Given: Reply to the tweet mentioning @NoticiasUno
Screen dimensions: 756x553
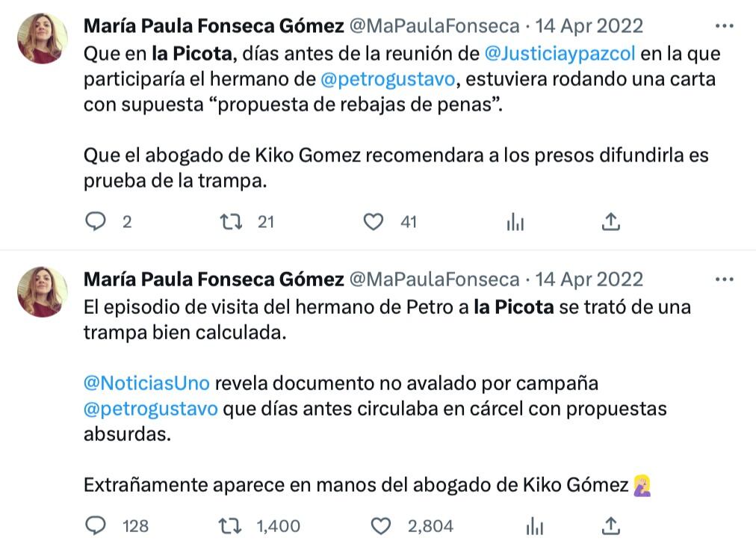Looking at the screenshot, I should coord(96,526).
